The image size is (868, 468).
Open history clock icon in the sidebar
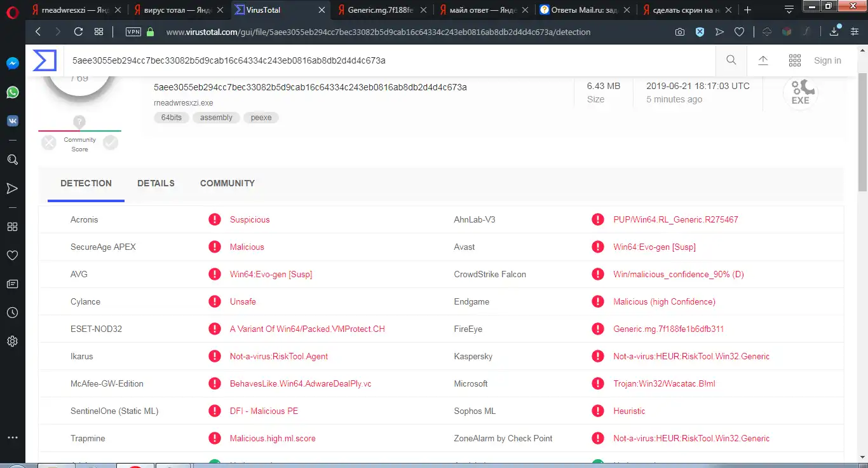(x=12, y=312)
